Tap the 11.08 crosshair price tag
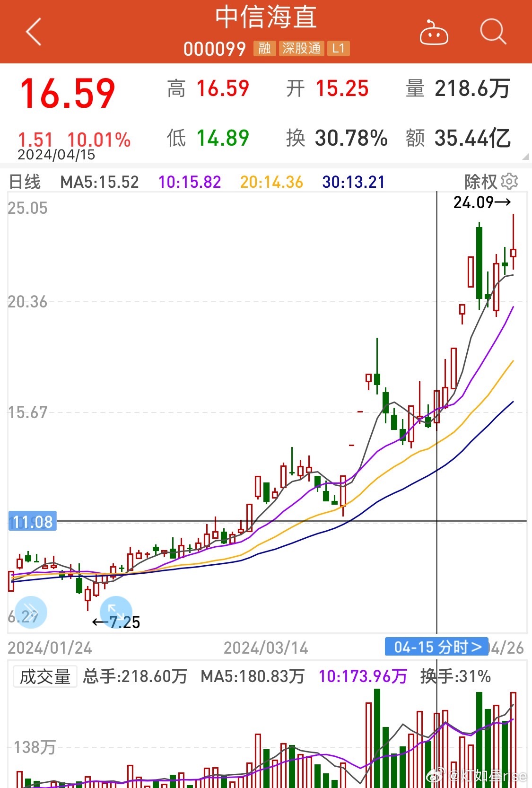 pyautogui.click(x=33, y=521)
